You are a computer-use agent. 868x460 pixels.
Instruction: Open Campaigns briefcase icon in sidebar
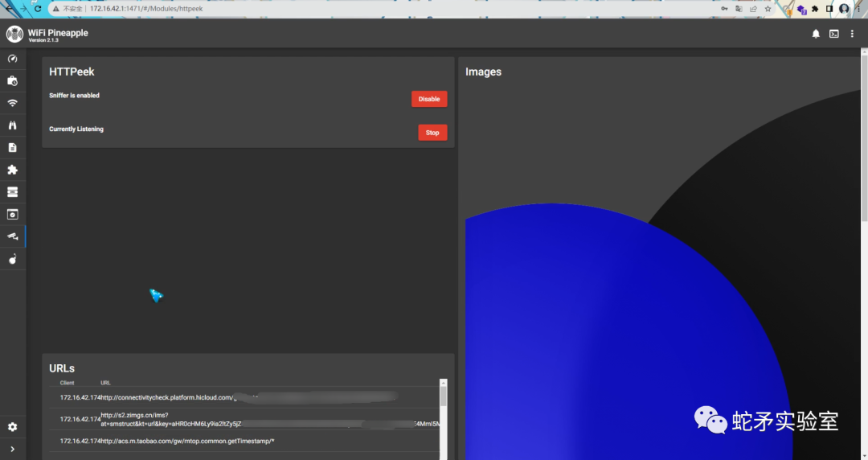(12, 81)
